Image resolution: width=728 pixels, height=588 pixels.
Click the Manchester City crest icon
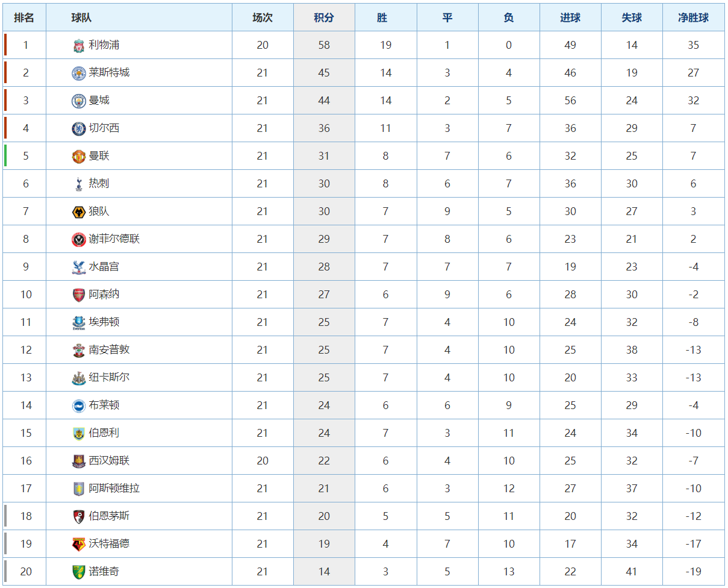click(79, 101)
